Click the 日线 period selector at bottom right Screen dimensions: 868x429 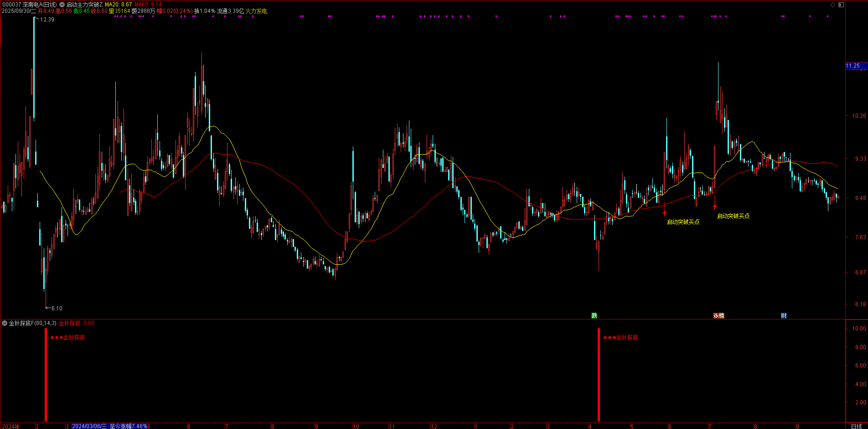pos(856,426)
